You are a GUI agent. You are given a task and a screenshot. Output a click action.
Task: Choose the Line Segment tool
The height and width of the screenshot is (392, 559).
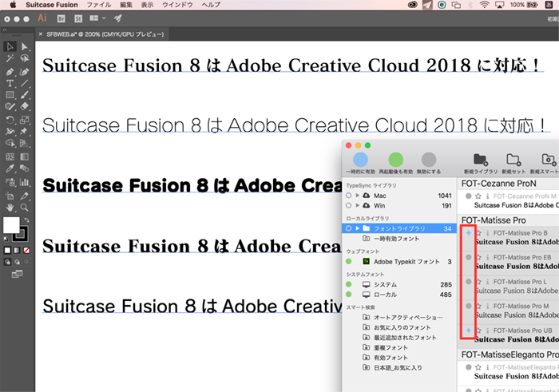tap(24, 83)
